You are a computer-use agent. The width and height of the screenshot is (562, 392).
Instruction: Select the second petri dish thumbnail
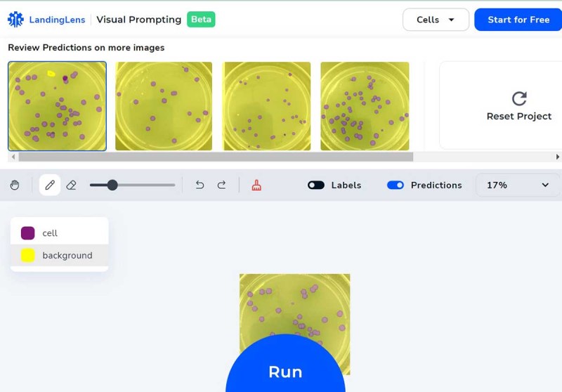pos(164,106)
